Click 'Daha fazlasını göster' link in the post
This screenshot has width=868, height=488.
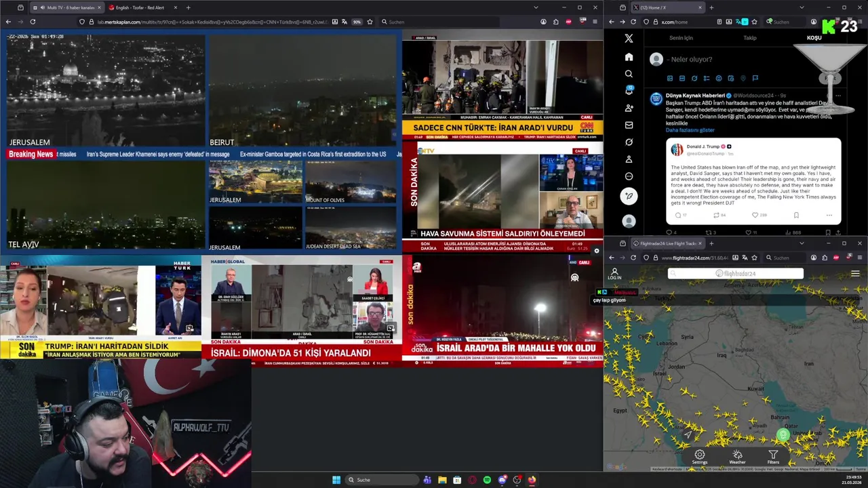click(690, 130)
